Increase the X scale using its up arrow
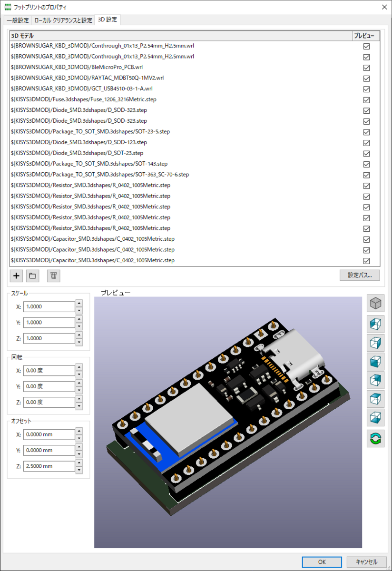Viewport: 392px width, 571px height. pos(79,304)
